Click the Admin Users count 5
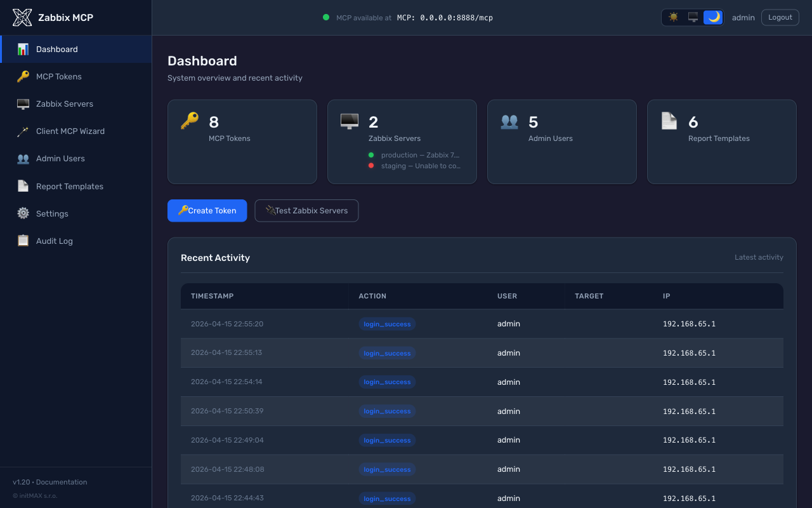This screenshot has width=812, height=508. [534, 122]
